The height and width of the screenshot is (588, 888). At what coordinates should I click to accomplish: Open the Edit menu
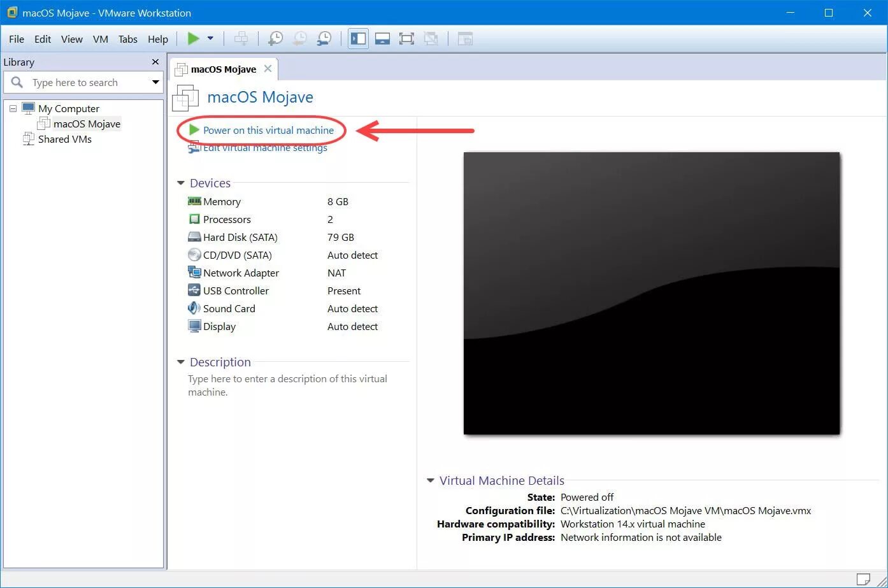click(x=43, y=39)
